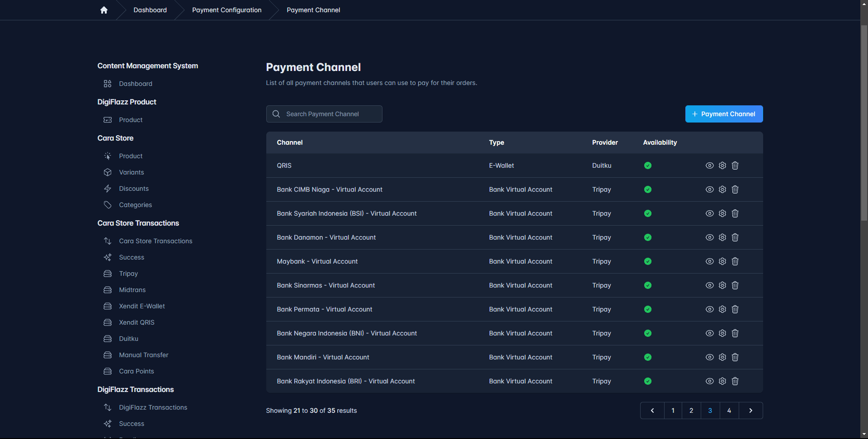
Task: Click the home icon in breadcrumb
Action: [x=104, y=10]
